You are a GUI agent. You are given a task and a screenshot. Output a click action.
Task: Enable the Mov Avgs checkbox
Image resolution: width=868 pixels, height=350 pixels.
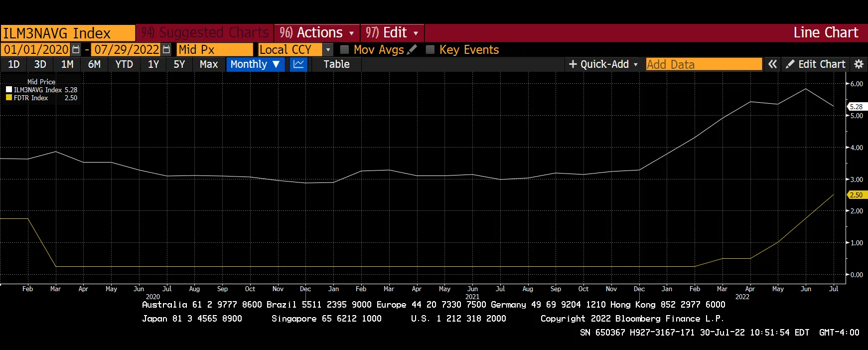pyautogui.click(x=344, y=50)
